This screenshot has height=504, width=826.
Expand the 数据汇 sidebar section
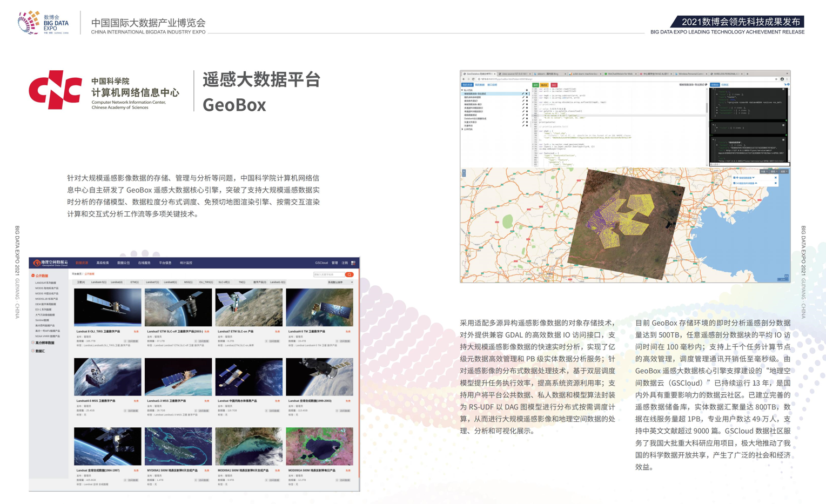33,351
